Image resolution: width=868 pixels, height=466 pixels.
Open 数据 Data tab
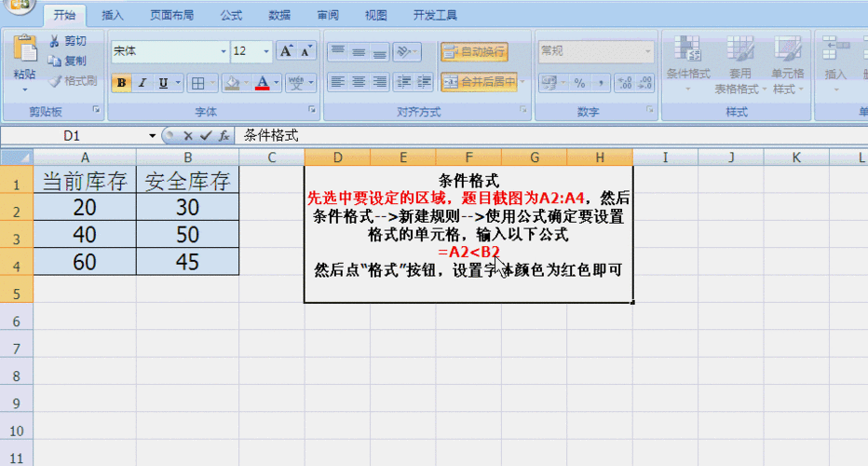(x=279, y=15)
